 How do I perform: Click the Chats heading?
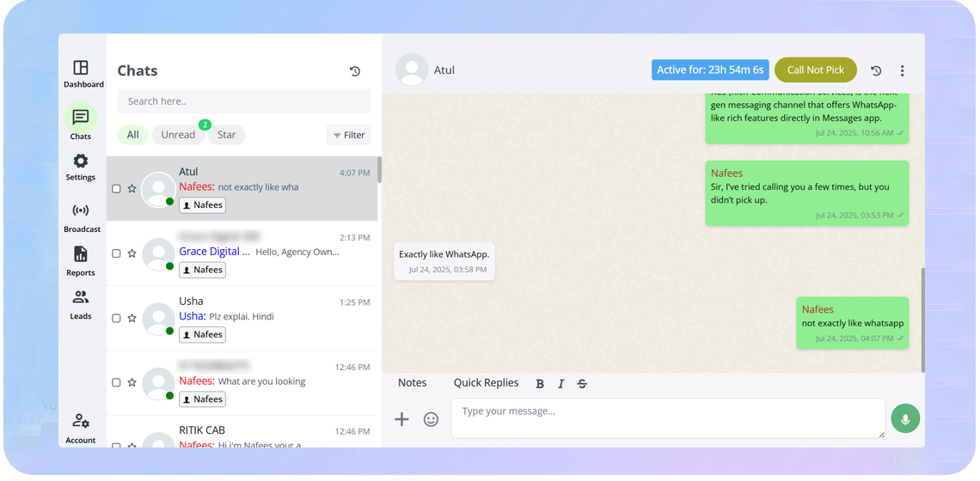(138, 70)
